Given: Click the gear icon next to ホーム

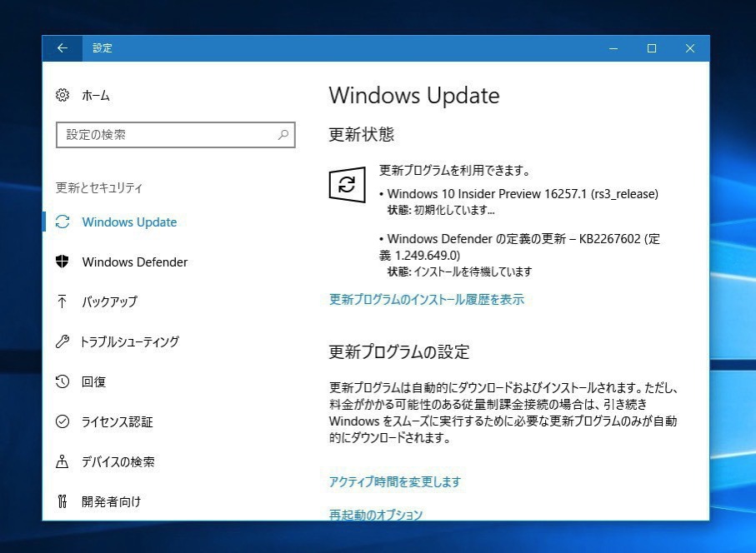Looking at the screenshot, I should point(63,96).
